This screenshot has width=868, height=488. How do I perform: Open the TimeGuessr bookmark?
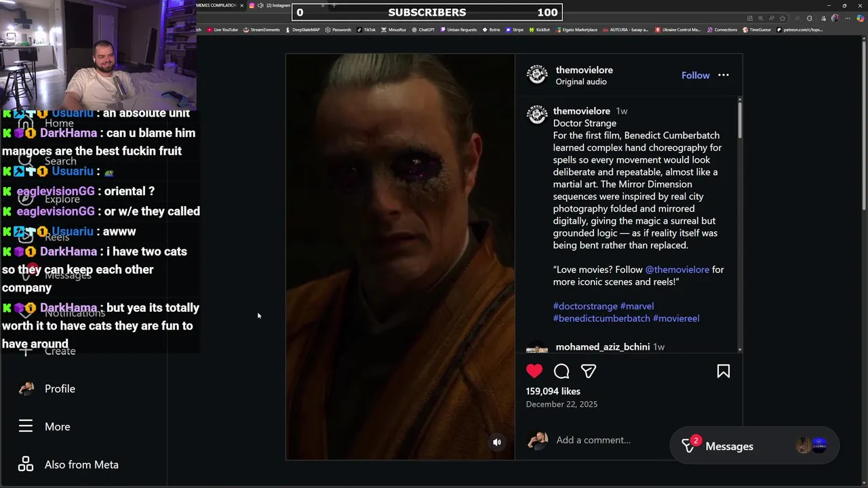coord(757,30)
